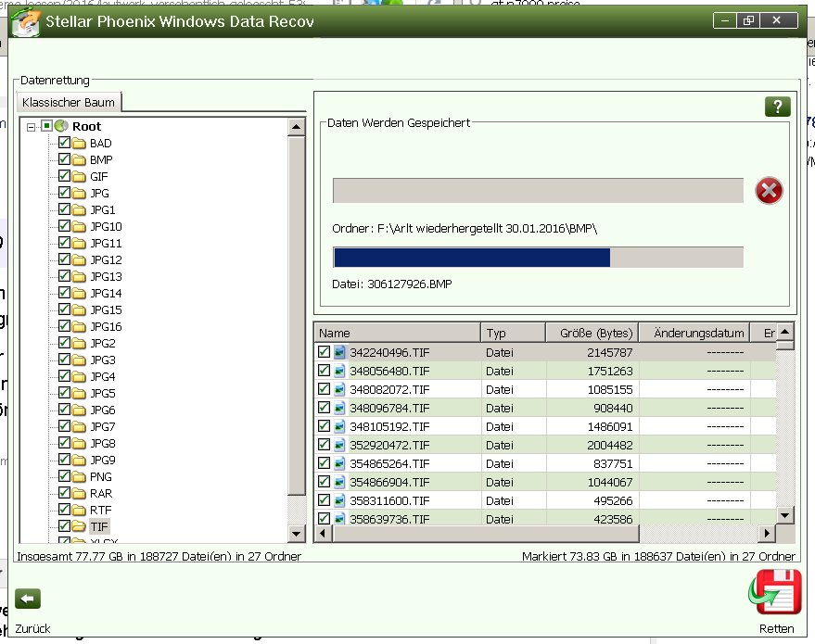Select the JPG14 folder label
This screenshot has height=644, width=815.
[x=106, y=294]
